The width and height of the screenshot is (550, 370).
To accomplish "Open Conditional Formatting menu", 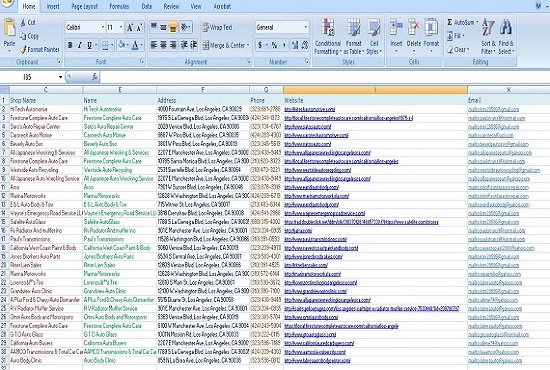I will [328, 36].
